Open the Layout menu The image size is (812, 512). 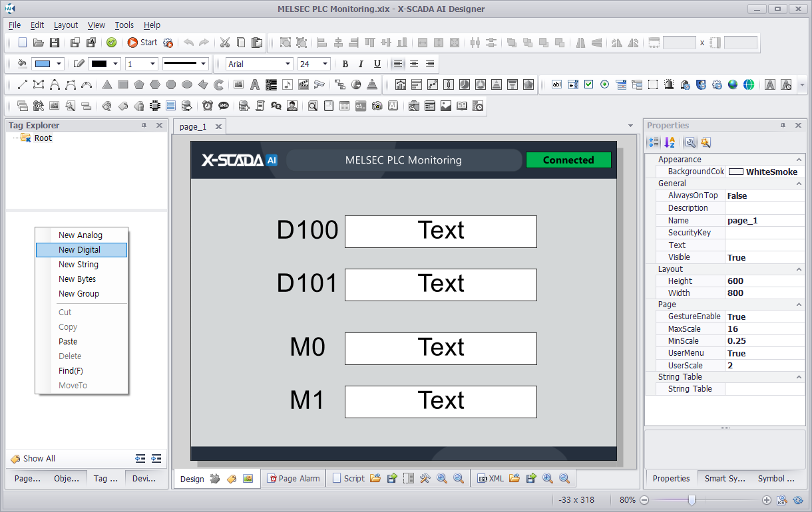66,25
